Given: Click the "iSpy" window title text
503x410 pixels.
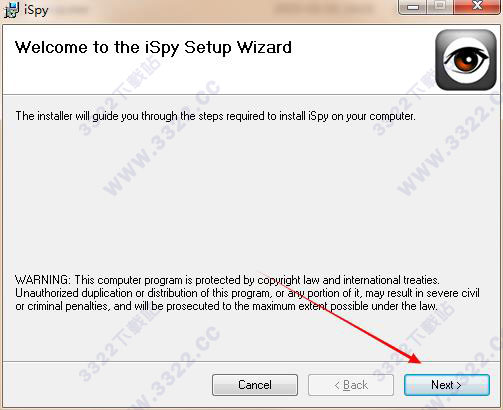Looking at the screenshot, I should [36, 10].
